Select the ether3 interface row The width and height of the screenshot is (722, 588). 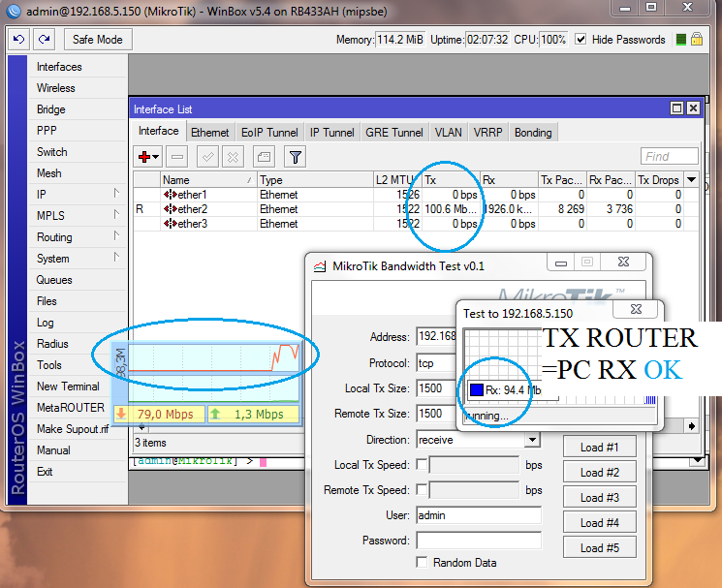tap(416, 224)
